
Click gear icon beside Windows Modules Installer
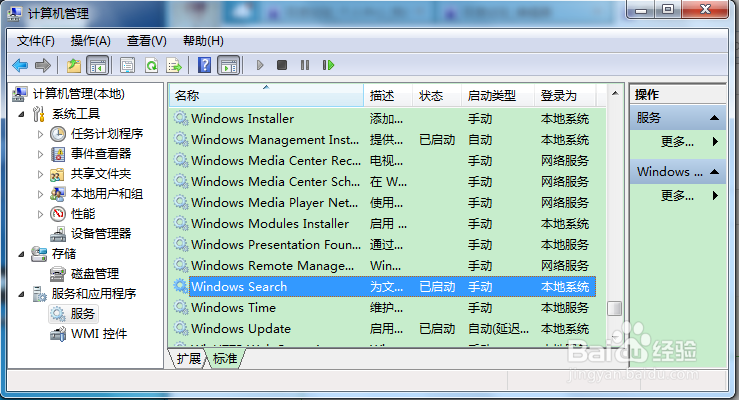[x=181, y=223]
